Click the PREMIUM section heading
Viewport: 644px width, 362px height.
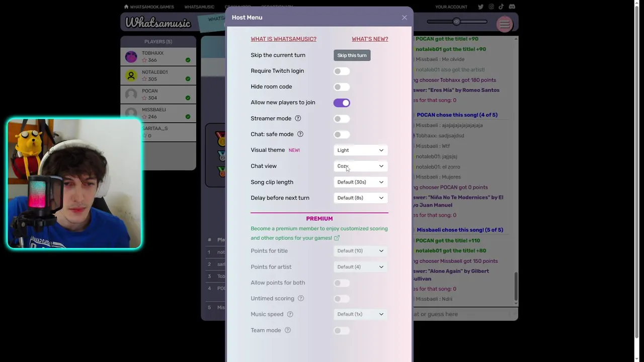[319, 219]
